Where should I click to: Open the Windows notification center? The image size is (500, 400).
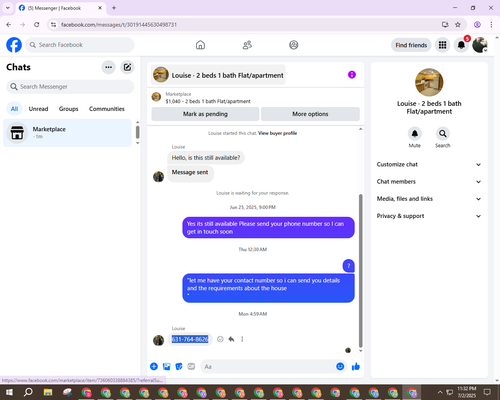[x=487, y=392]
